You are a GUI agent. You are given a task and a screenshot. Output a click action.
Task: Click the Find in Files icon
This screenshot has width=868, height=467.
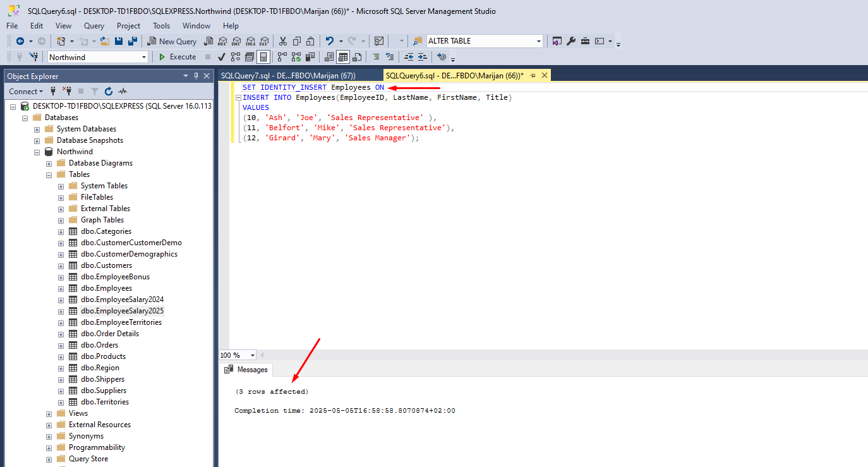pyautogui.click(x=418, y=41)
